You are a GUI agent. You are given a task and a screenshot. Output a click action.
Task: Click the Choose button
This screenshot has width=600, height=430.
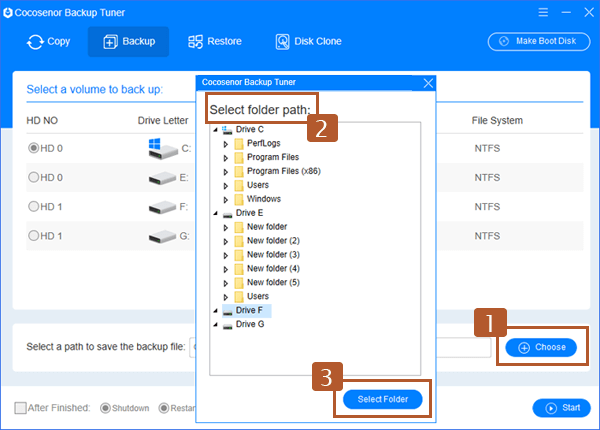[541, 347]
